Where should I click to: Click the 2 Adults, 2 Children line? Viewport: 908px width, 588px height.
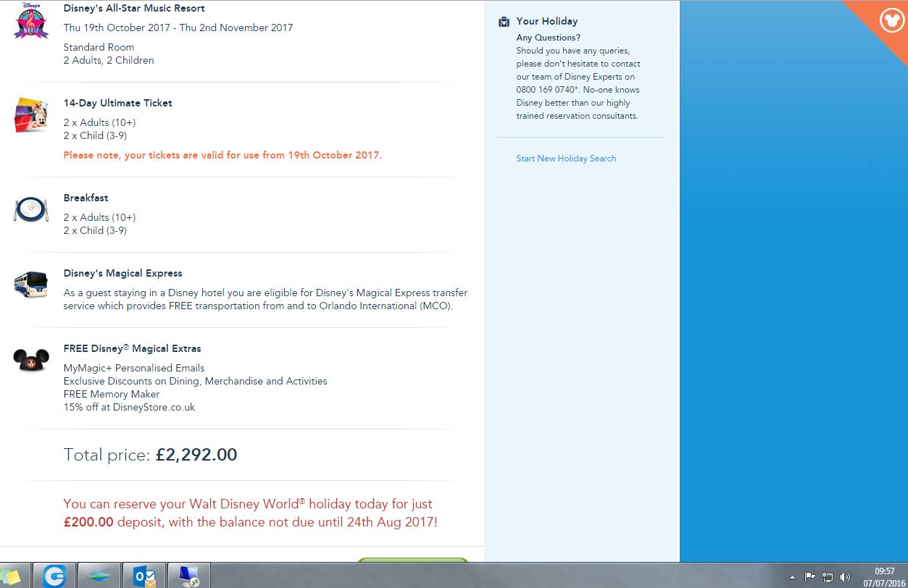coord(109,60)
